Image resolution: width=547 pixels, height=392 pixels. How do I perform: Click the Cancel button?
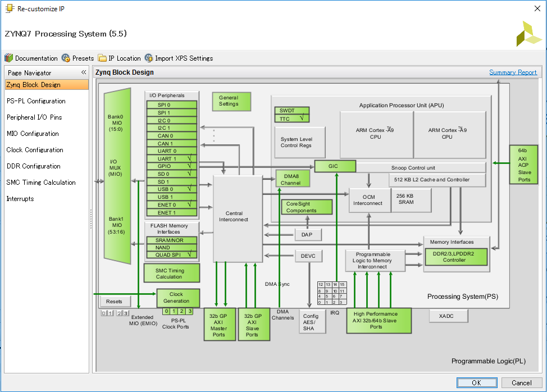click(x=521, y=382)
